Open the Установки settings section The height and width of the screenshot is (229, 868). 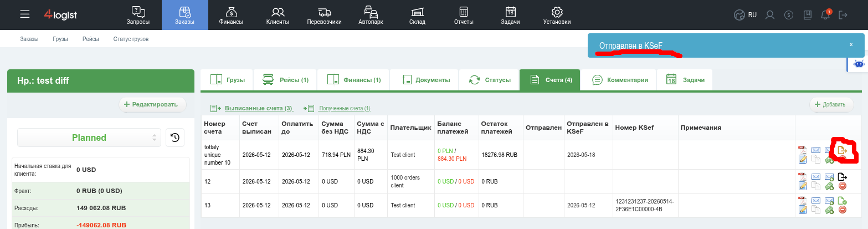pyautogui.click(x=557, y=15)
